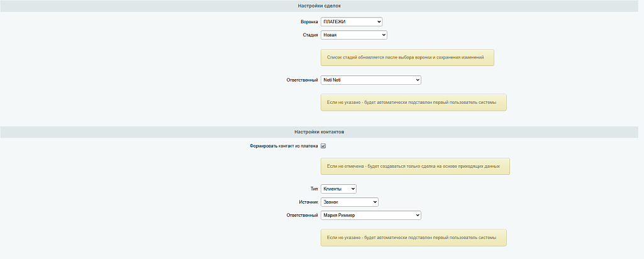Click the Ответственный label in Настройки сделок
This screenshot has height=259, width=644.
pos(302,80)
